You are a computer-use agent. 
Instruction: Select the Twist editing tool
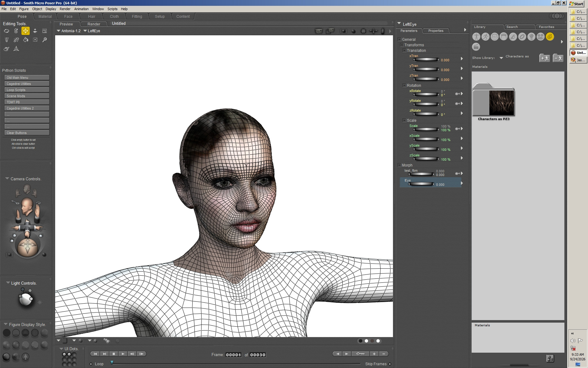(16, 31)
